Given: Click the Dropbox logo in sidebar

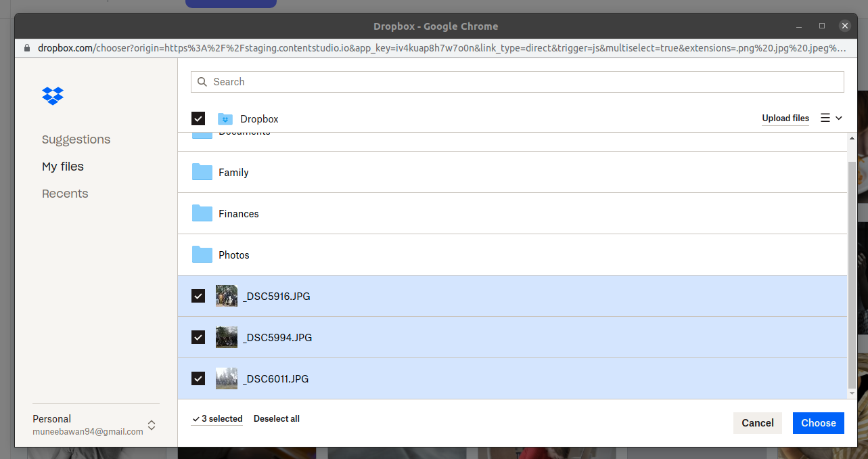Looking at the screenshot, I should click(x=53, y=95).
